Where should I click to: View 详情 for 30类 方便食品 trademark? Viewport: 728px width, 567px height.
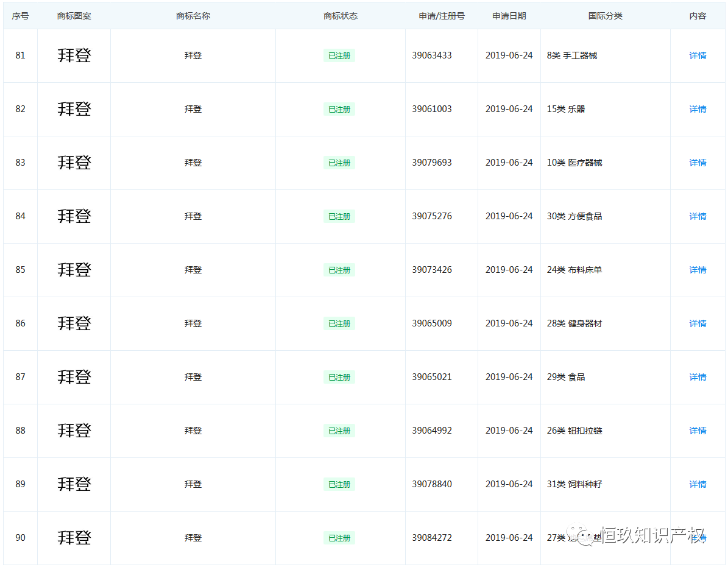click(698, 216)
